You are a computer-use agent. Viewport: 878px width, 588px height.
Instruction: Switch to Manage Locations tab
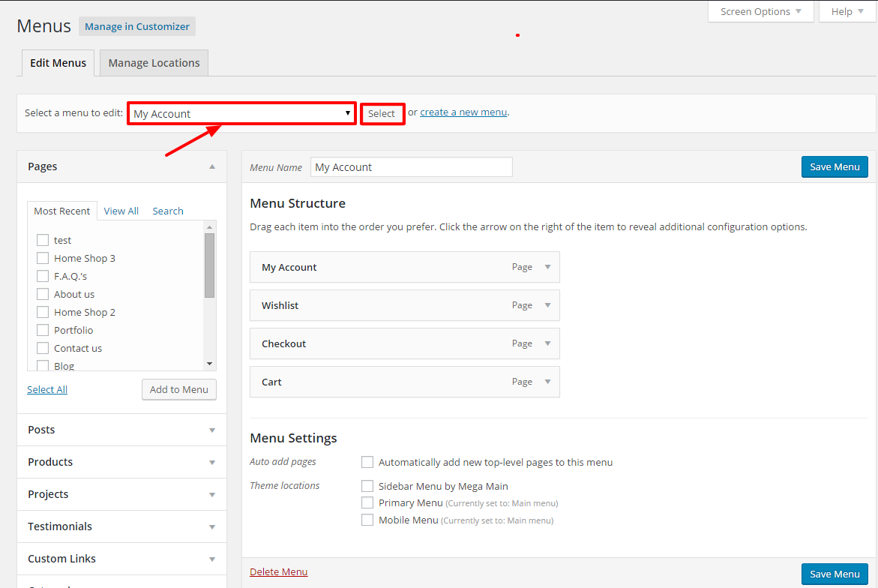point(154,63)
